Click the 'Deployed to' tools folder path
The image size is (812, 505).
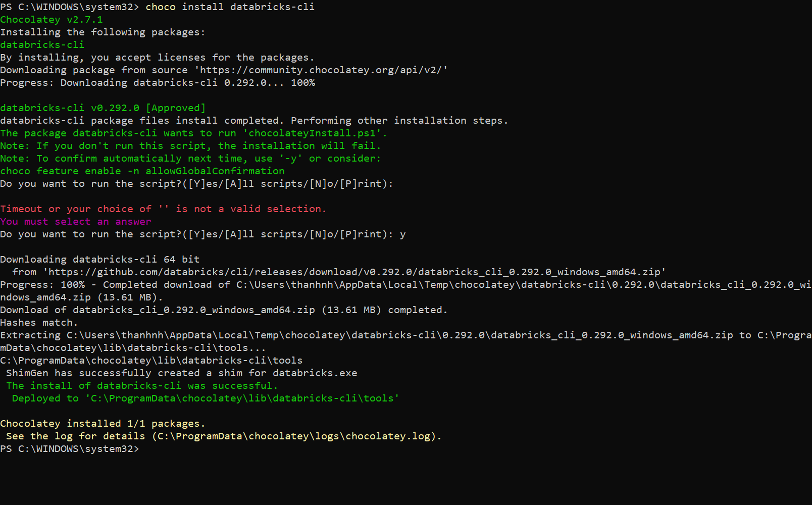click(x=242, y=398)
